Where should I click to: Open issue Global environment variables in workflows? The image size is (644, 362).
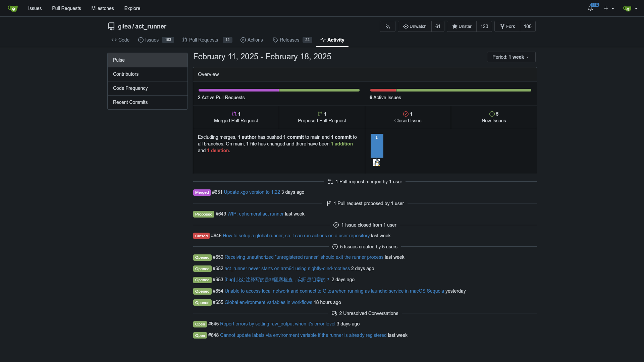tap(268, 302)
